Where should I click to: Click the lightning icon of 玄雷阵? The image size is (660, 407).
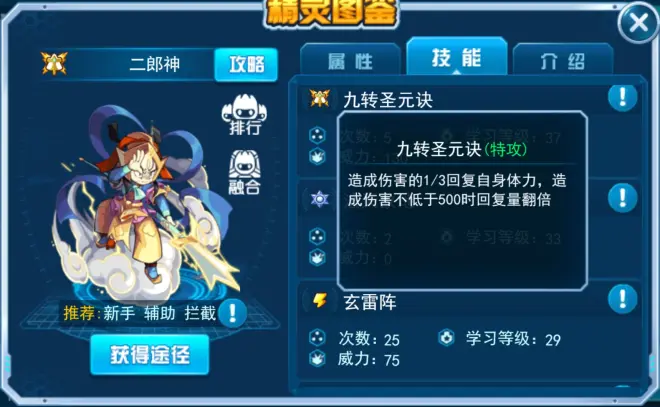pyautogui.click(x=319, y=300)
